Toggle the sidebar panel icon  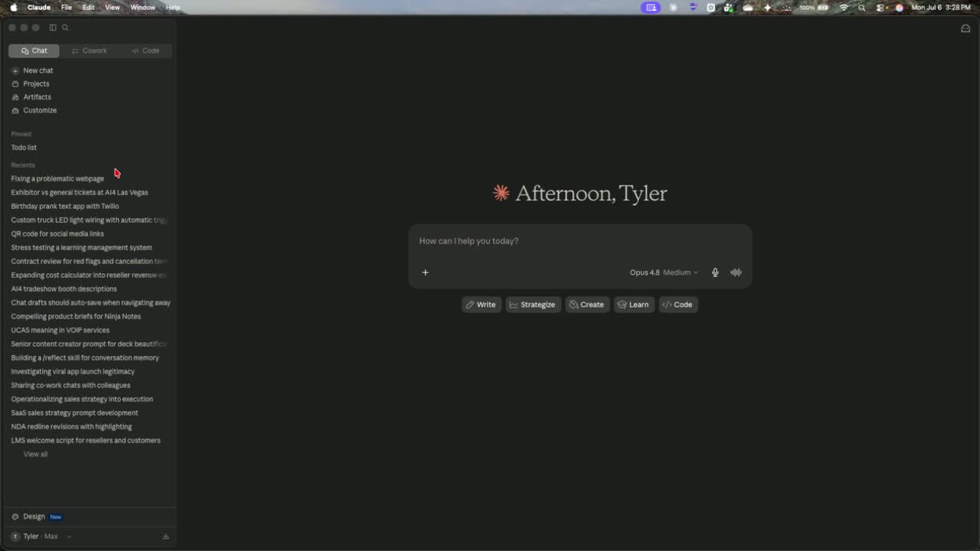coord(53,28)
